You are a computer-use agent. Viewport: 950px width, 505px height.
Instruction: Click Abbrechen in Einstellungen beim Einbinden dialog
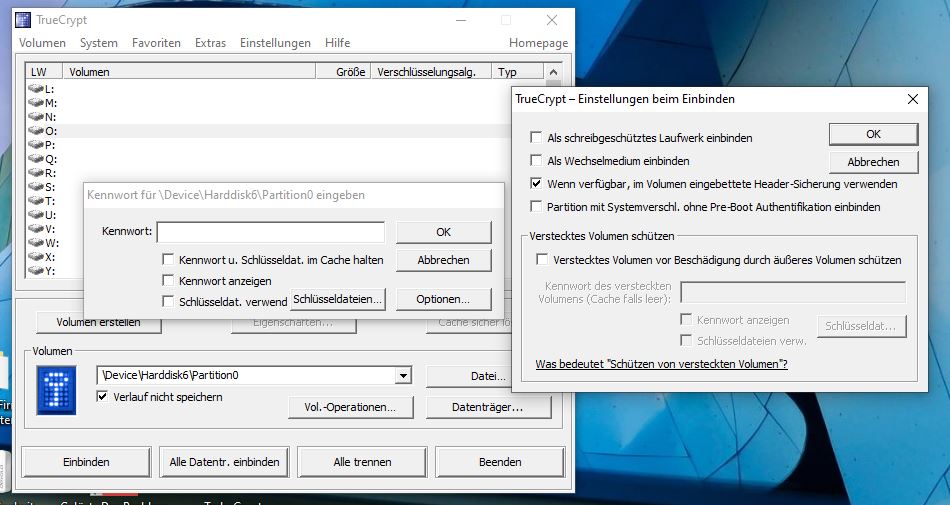point(873,162)
